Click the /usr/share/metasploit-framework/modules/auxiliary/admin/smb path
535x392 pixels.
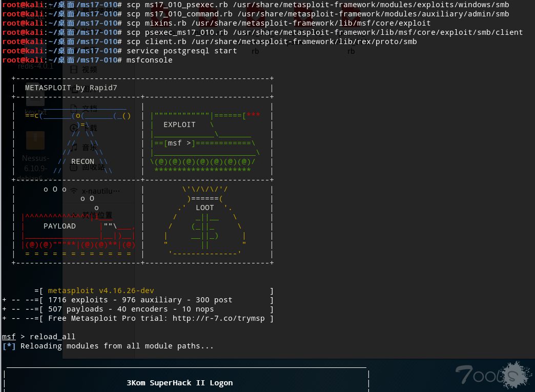373,14
